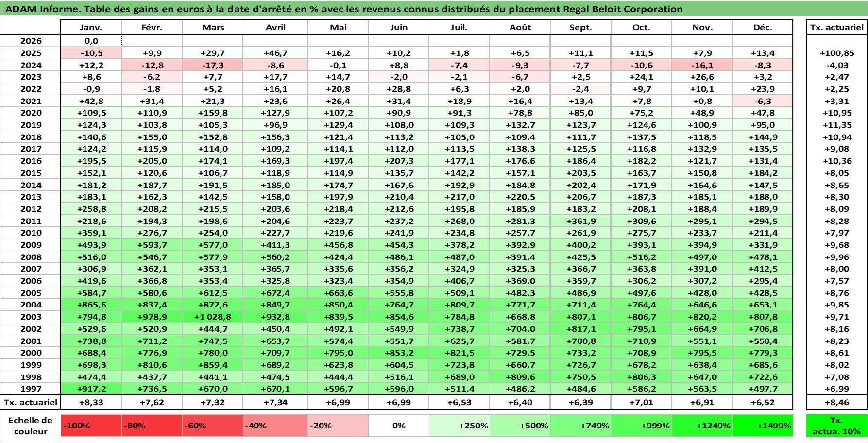868x443 pixels.
Task: Select the 1997 year row label
Action: [x=31, y=389]
